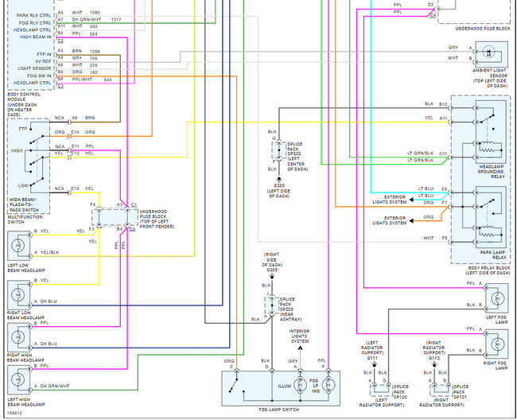
Task: Click the ORG 192 wire label
Action: [85, 72]
